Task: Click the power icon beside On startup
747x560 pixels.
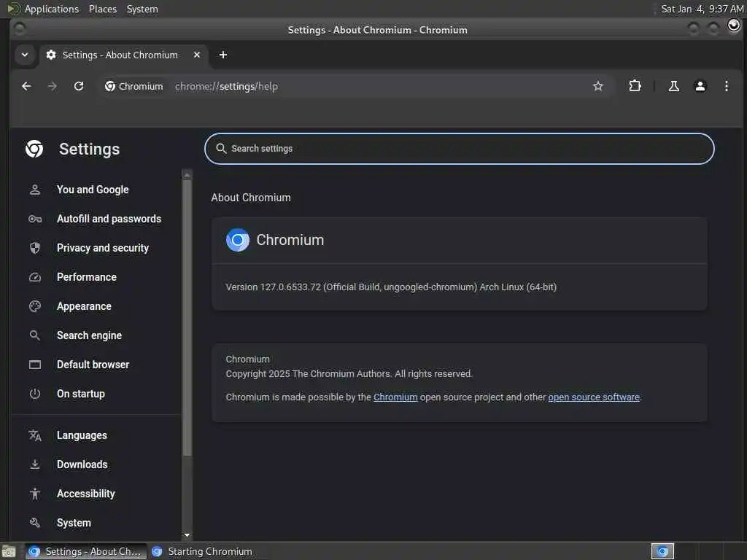Action: (35, 394)
